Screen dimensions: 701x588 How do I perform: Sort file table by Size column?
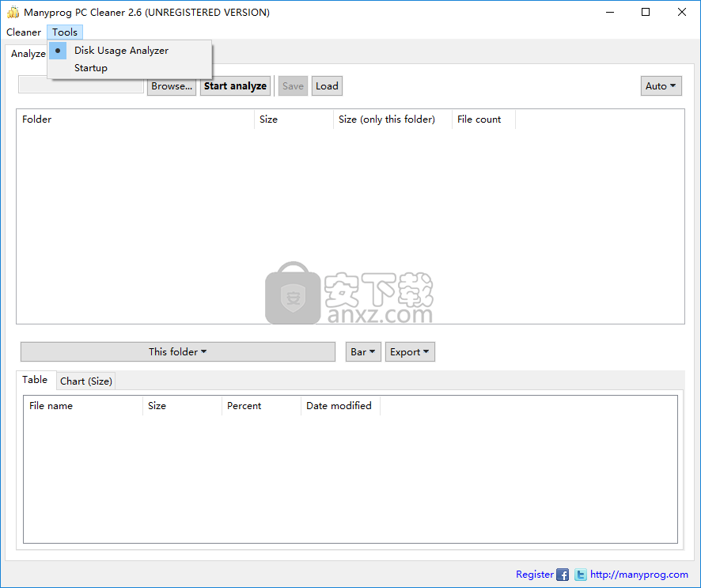tap(182, 406)
